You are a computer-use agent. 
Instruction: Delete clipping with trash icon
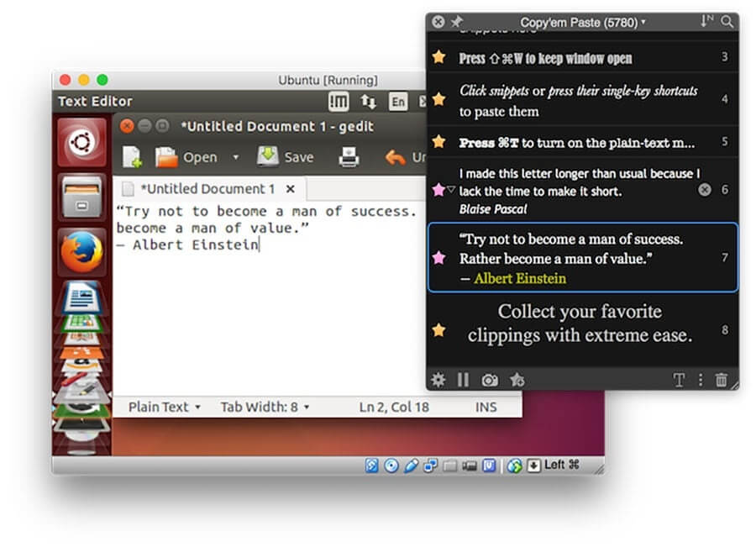coord(722,380)
